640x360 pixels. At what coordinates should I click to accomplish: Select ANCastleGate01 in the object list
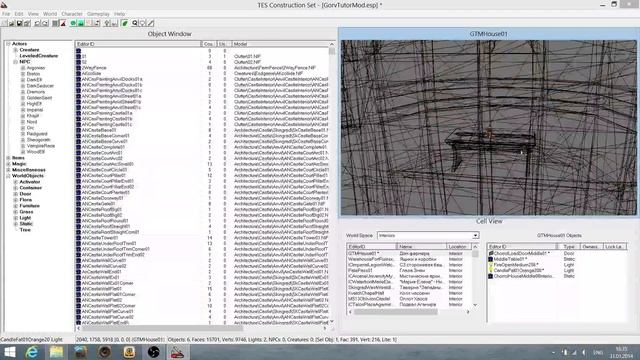(98, 204)
